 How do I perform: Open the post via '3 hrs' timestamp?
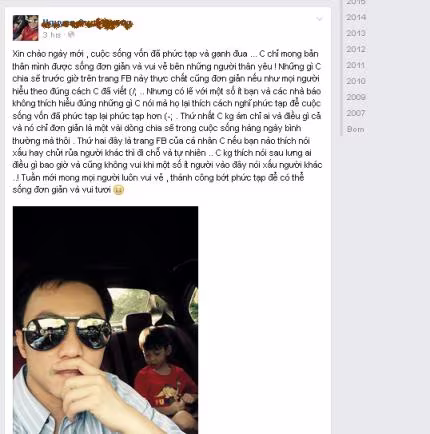(52, 35)
